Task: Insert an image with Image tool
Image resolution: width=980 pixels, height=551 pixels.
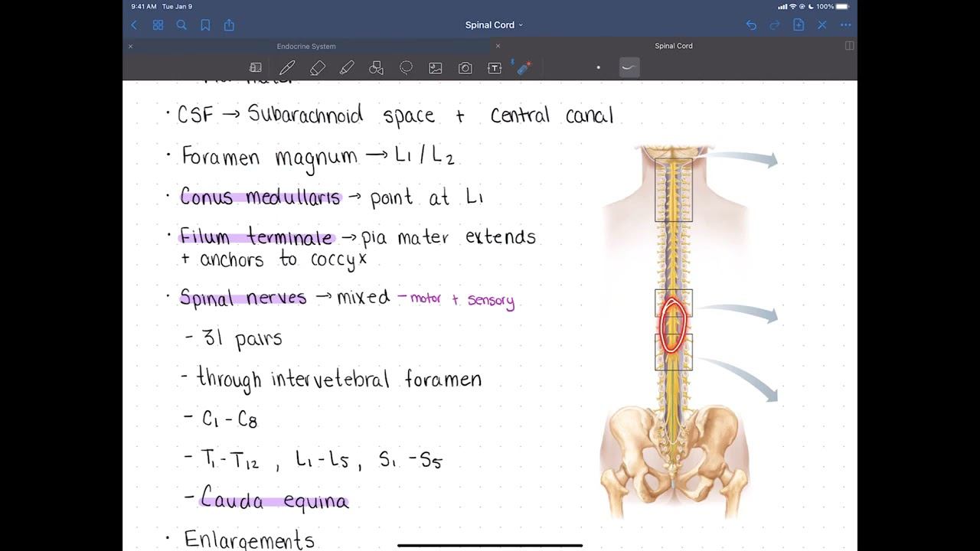Action: tap(436, 68)
